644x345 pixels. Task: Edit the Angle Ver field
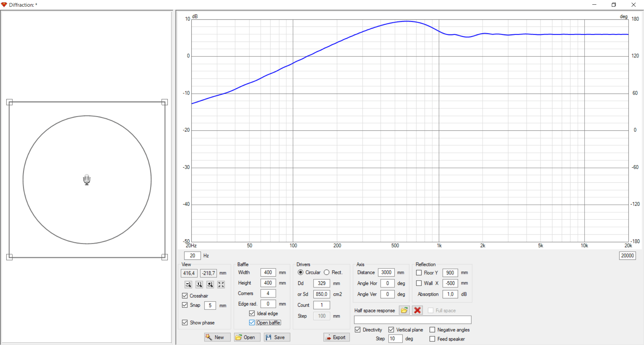coord(388,294)
